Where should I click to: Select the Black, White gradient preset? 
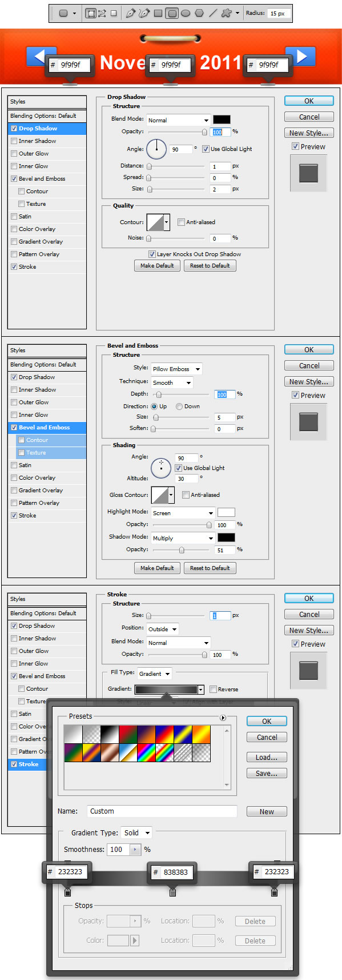click(109, 735)
